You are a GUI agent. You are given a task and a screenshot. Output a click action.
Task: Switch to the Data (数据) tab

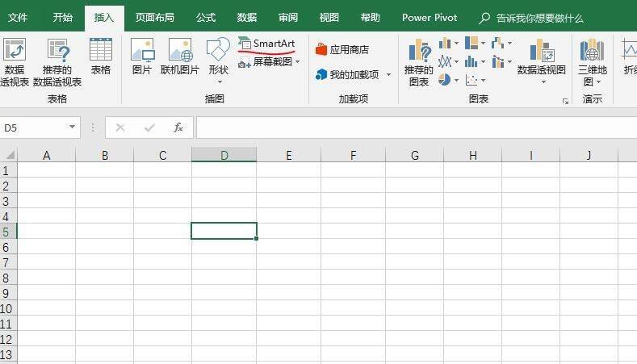pos(246,18)
